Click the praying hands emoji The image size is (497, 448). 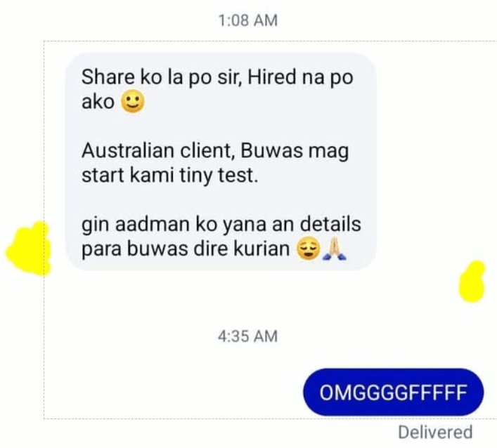click(x=335, y=249)
